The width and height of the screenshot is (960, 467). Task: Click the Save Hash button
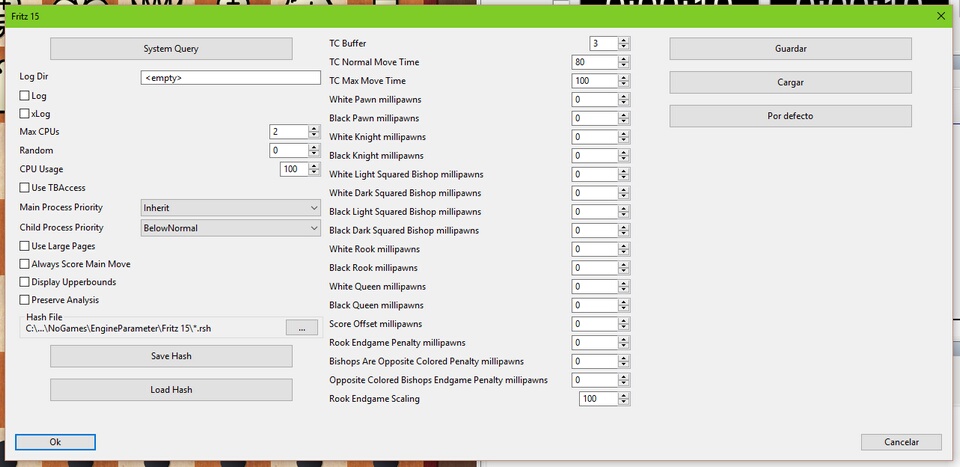(171, 356)
